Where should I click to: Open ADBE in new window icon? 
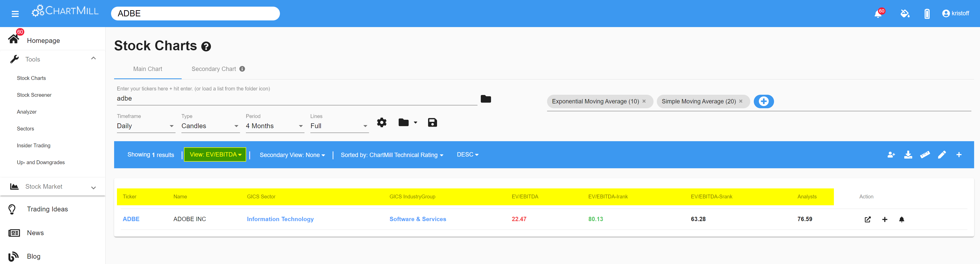coord(867,220)
